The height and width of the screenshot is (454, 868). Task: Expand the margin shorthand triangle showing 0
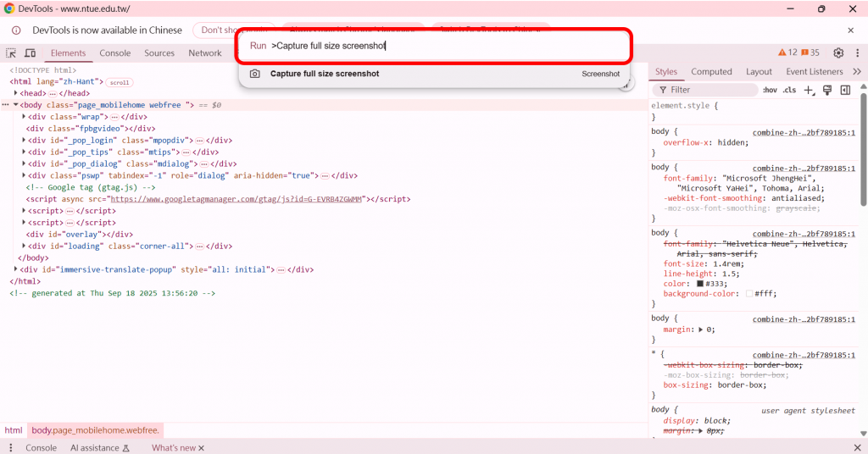click(700, 329)
